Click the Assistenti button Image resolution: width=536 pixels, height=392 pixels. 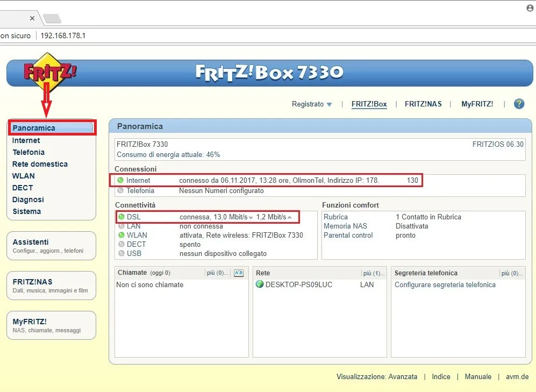pos(51,246)
